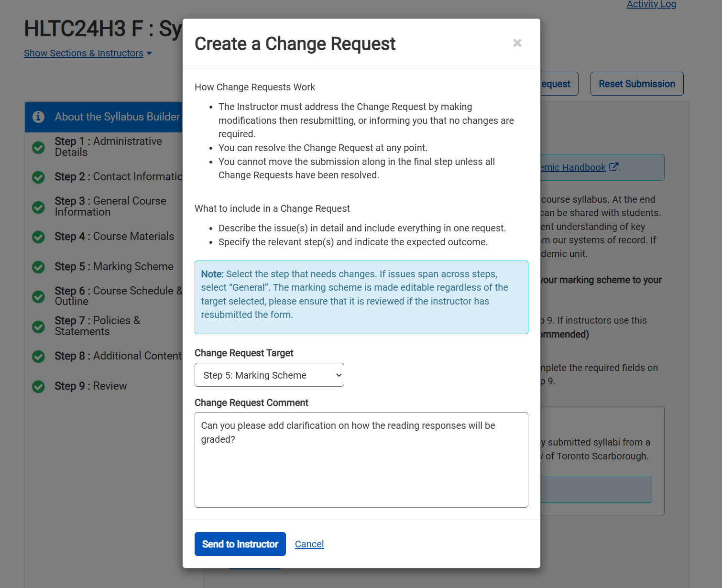Go to Step 6 Course Schedule & Outline
This screenshot has width=722, height=588.
[x=118, y=296]
